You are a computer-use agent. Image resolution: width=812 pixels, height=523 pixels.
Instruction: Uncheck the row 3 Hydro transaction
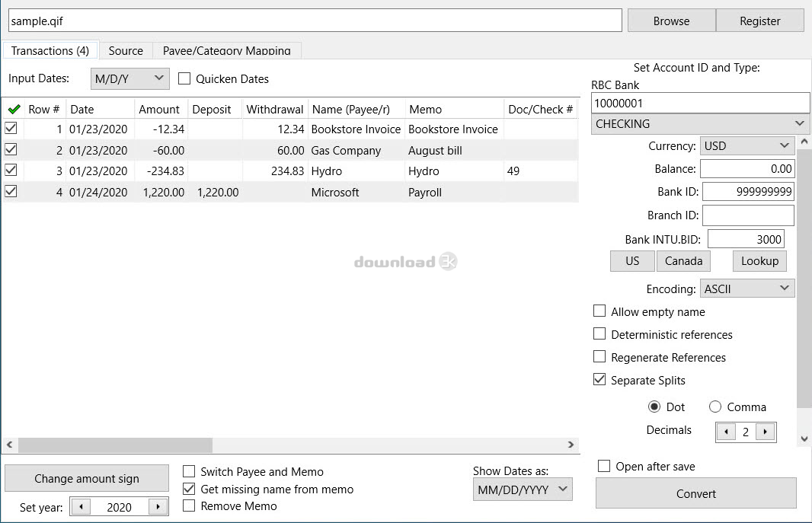click(x=11, y=171)
